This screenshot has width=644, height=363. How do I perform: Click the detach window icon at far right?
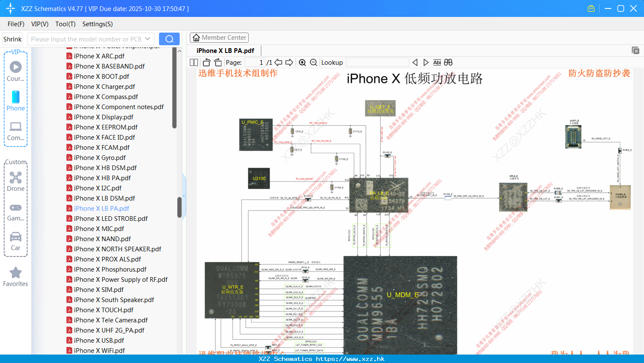(x=636, y=50)
